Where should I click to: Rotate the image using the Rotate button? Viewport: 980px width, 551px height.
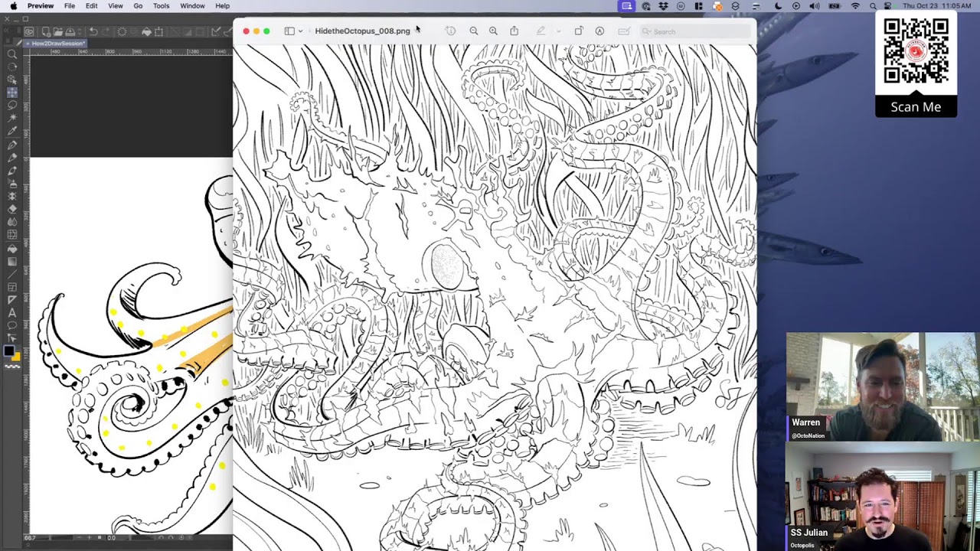(579, 31)
